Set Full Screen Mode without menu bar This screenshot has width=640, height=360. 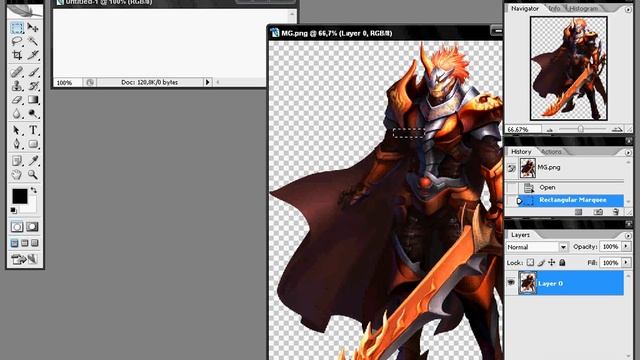tap(34, 243)
